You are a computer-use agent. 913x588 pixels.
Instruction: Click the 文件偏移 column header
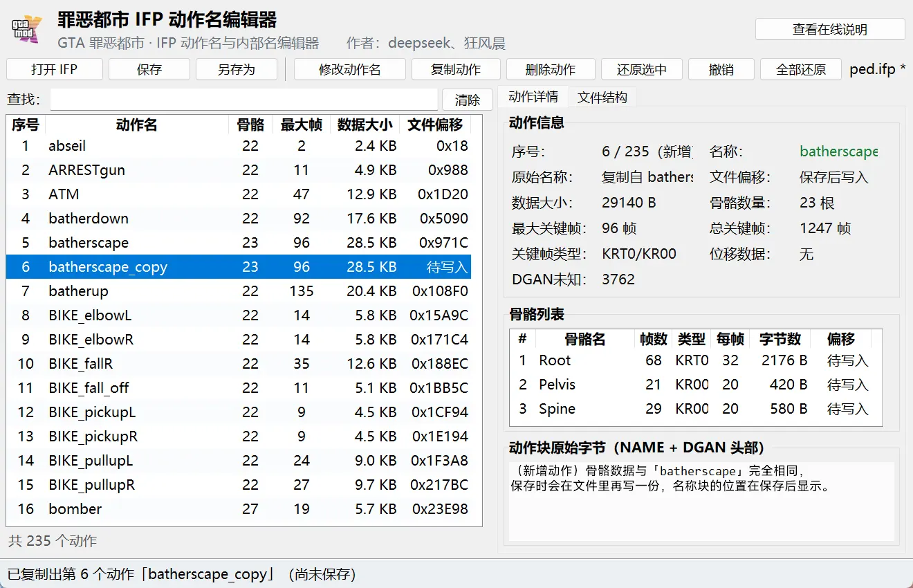tap(435, 125)
